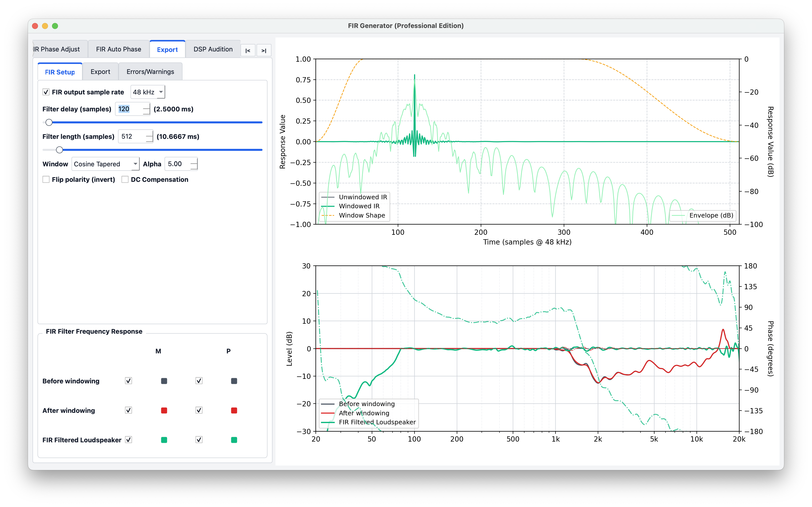The image size is (812, 507).
Task: Open the Export sub-tab next to FIR Setup
Action: [100, 72]
